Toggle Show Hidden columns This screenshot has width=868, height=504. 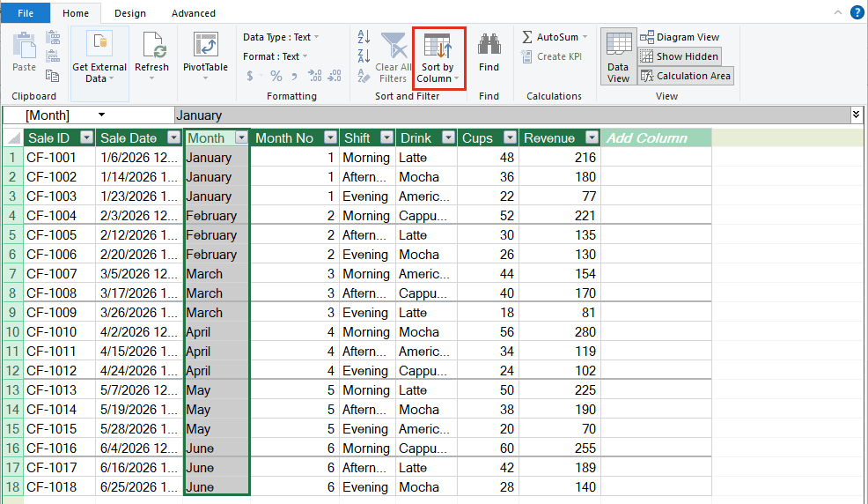(x=680, y=56)
